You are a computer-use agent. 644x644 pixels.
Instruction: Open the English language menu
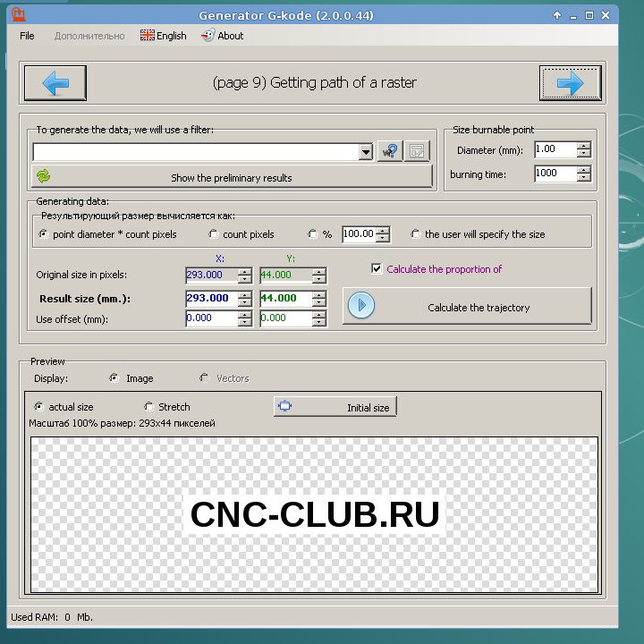pos(164,36)
